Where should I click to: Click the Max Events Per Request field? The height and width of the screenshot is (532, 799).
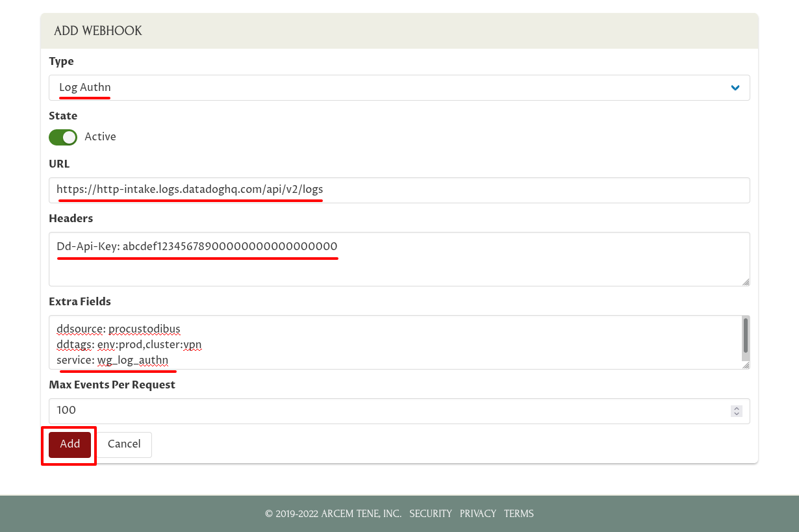pyautogui.click(x=399, y=411)
